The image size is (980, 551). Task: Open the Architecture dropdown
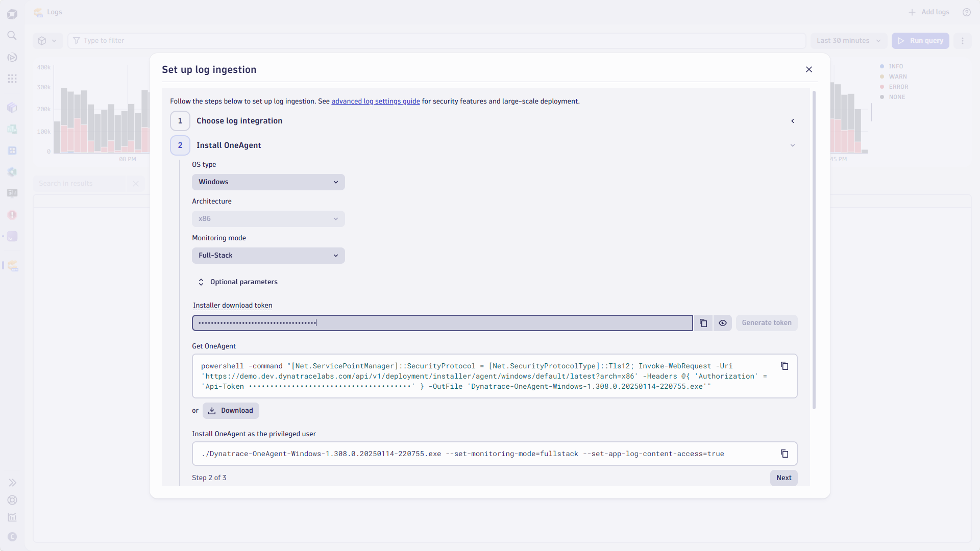268,218
